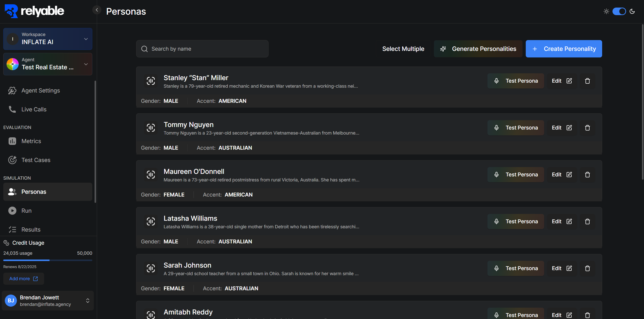
Task: Click Maureen O'Donnell's voice waveform icon
Action: [x=151, y=175]
